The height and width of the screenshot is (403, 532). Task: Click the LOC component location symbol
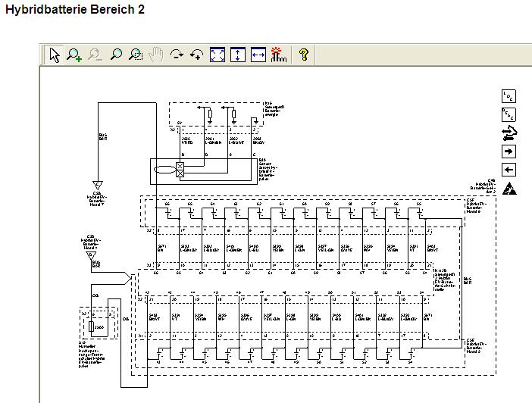[x=509, y=96]
